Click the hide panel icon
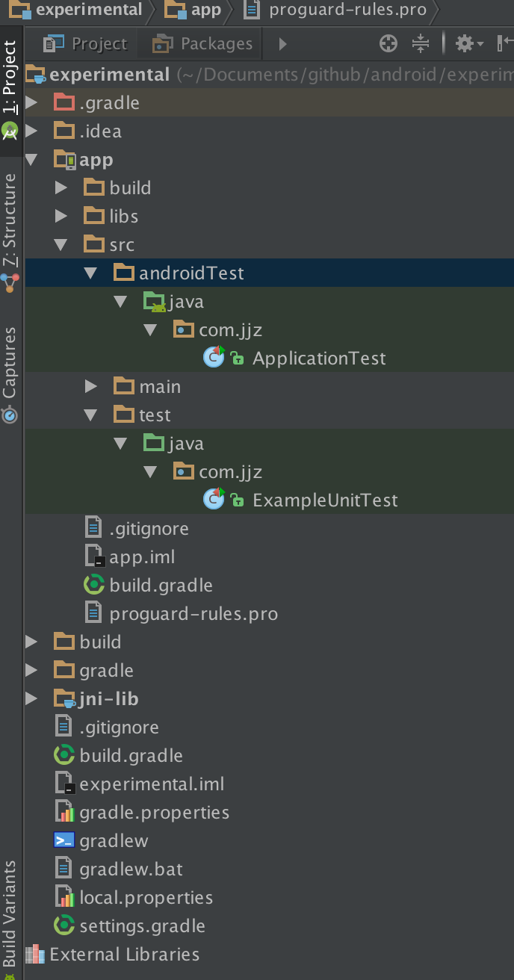The image size is (514, 980). point(505,44)
